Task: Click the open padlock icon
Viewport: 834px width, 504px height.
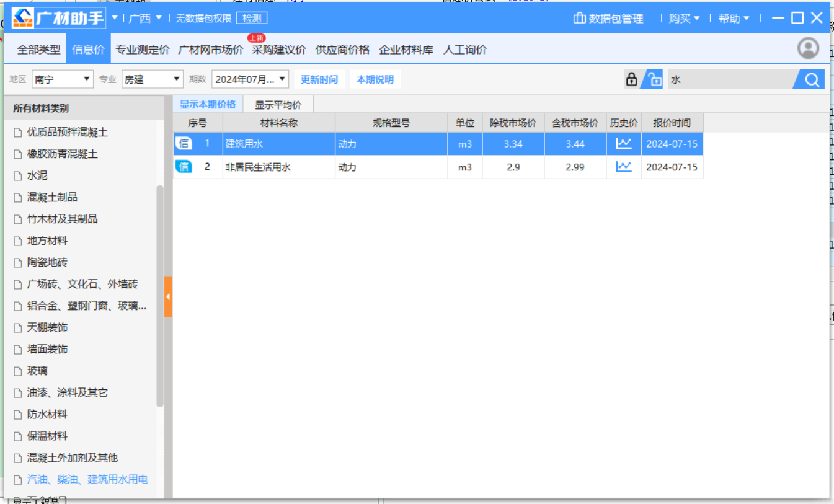Action: [x=654, y=79]
